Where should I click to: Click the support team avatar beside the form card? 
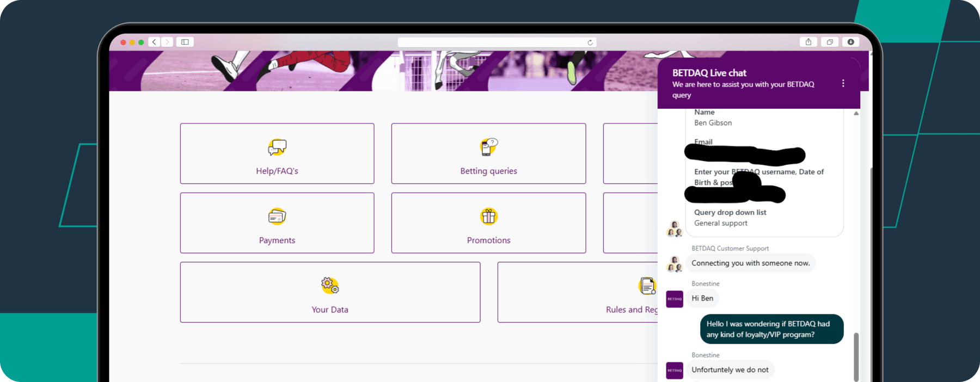(x=675, y=229)
